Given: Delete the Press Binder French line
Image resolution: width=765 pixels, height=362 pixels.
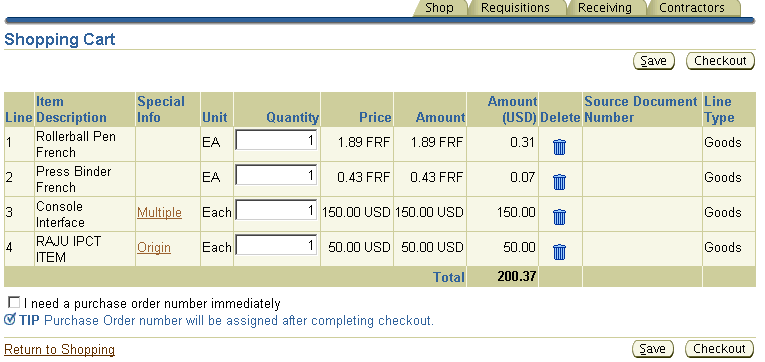Looking at the screenshot, I should point(559,182).
